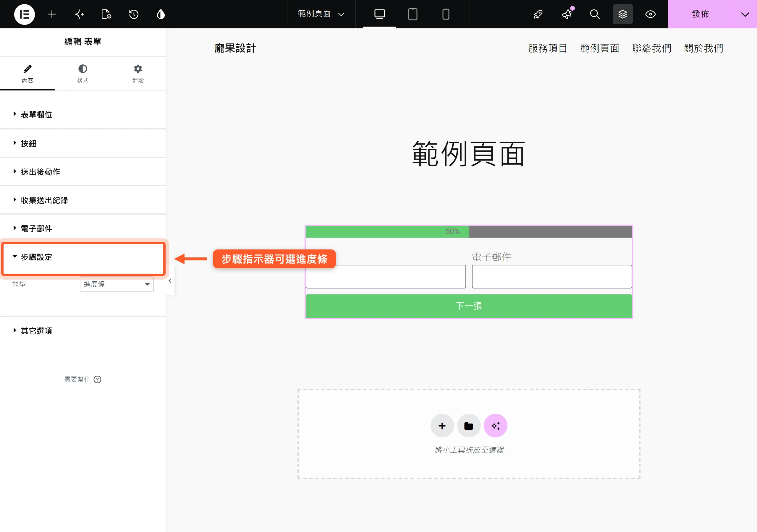
Task: Click the 電子郵件 field label in form
Action: pyautogui.click(x=491, y=257)
